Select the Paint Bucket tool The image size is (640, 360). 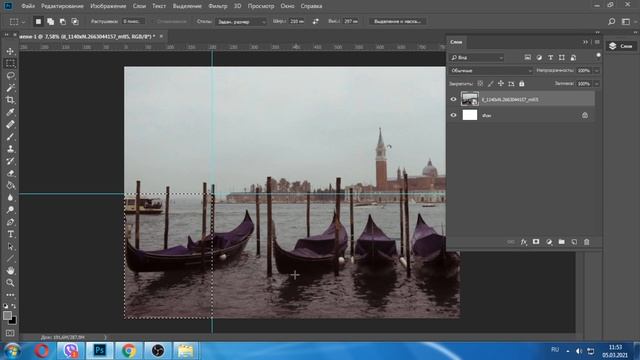click(x=10, y=185)
